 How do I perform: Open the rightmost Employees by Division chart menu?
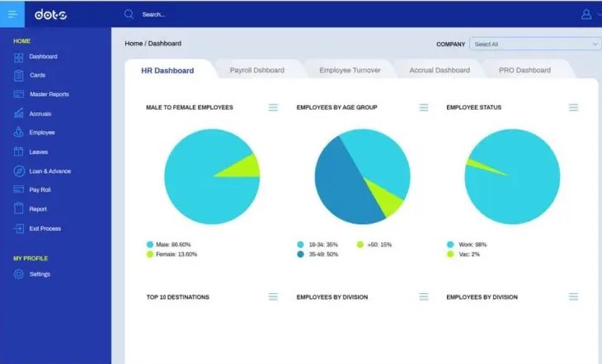[x=573, y=296]
